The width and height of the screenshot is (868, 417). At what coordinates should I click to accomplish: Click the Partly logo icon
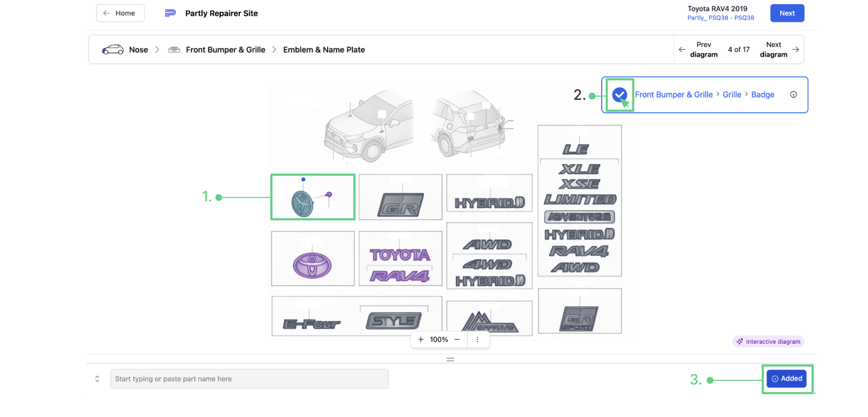click(x=170, y=13)
